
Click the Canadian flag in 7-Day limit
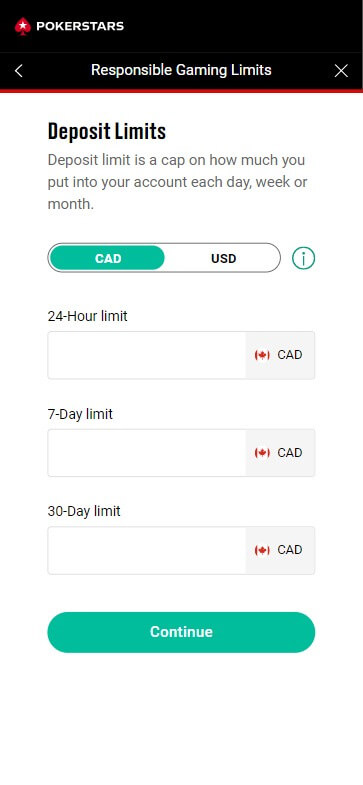tap(262, 453)
